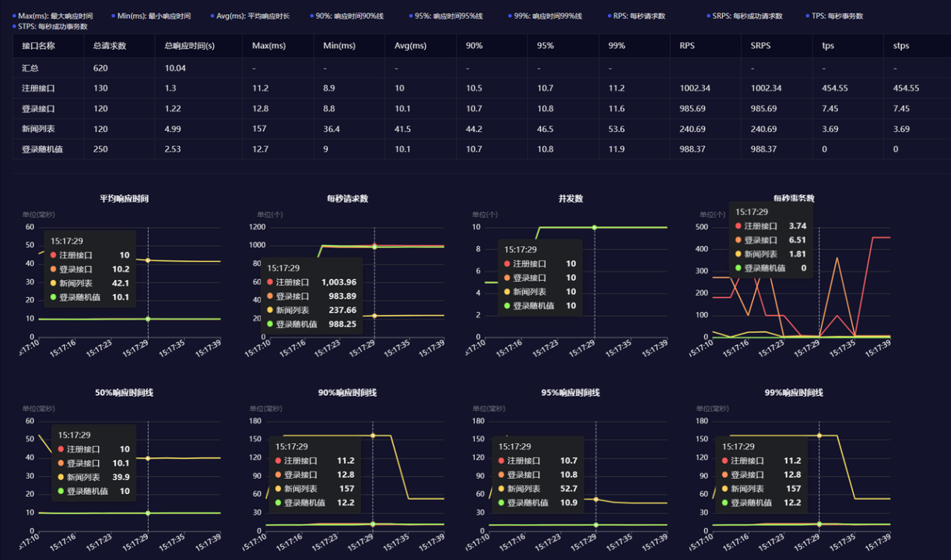The height and width of the screenshot is (560, 951).
Task: Click 15:17:29 timestamp in 99%响应时间线 tooltip
Action: (738, 446)
